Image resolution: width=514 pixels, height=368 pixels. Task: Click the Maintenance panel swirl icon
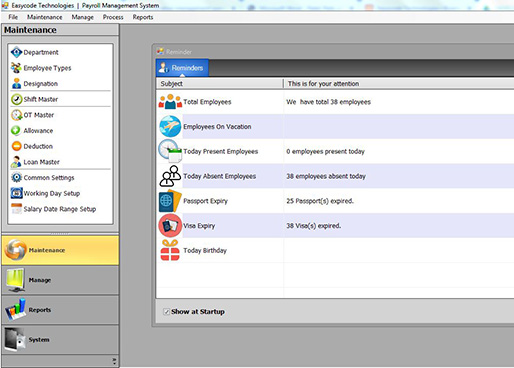[x=15, y=250]
